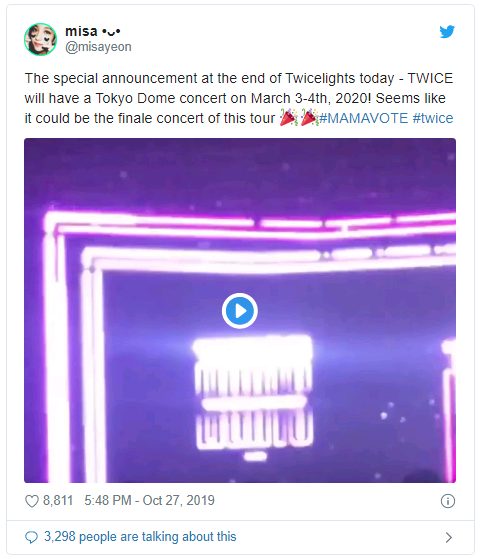Open misa's profile avatar picture
The height and width of the screenshot is (559, 482).
pos(40,39)
